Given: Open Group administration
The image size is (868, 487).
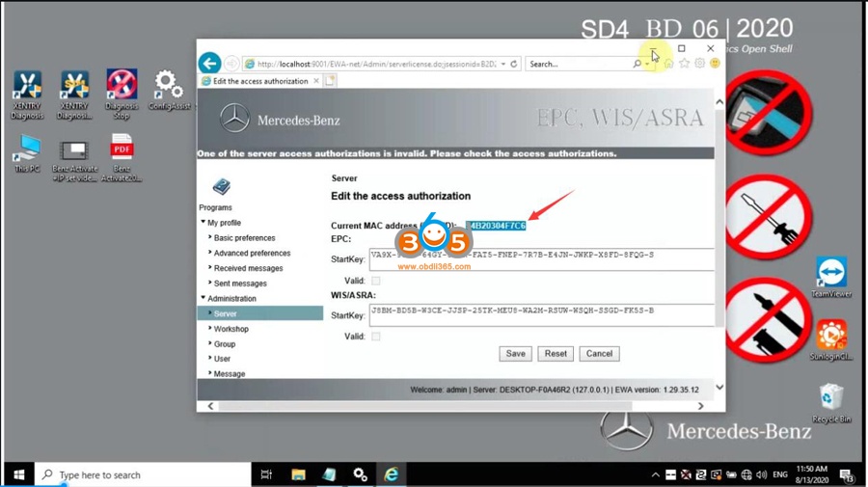Looking at the screenshot, I should click(x=224, y=344).
